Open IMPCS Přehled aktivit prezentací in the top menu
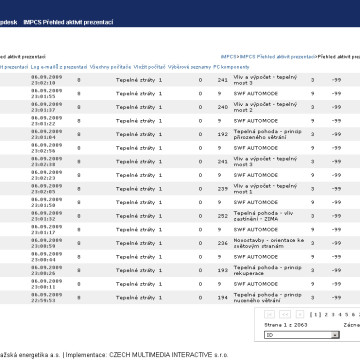360x360 pixels. (68, 22)
